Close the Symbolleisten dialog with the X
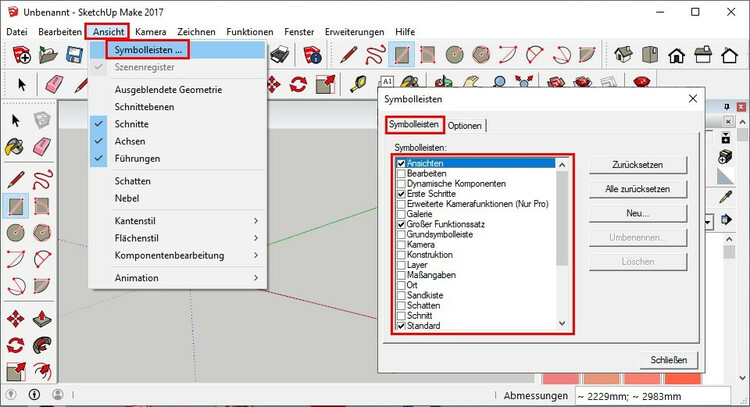 coord(693,99)
